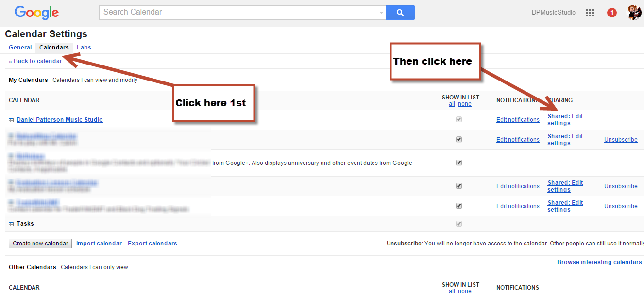Toggle the Tasks show-in-list checkbox
644x293 pixels.
pyautogui.click(x=459, y=224)
